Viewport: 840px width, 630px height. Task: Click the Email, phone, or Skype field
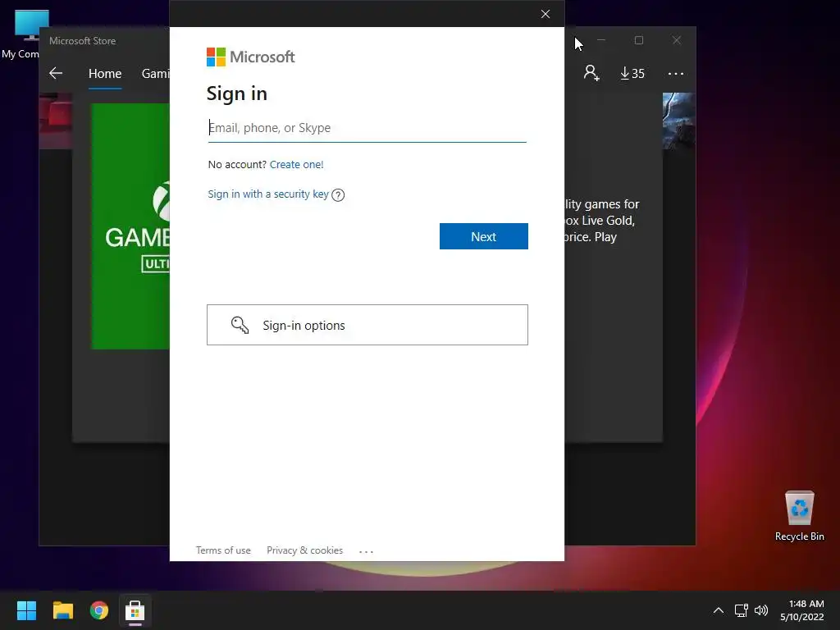[367, 128]
